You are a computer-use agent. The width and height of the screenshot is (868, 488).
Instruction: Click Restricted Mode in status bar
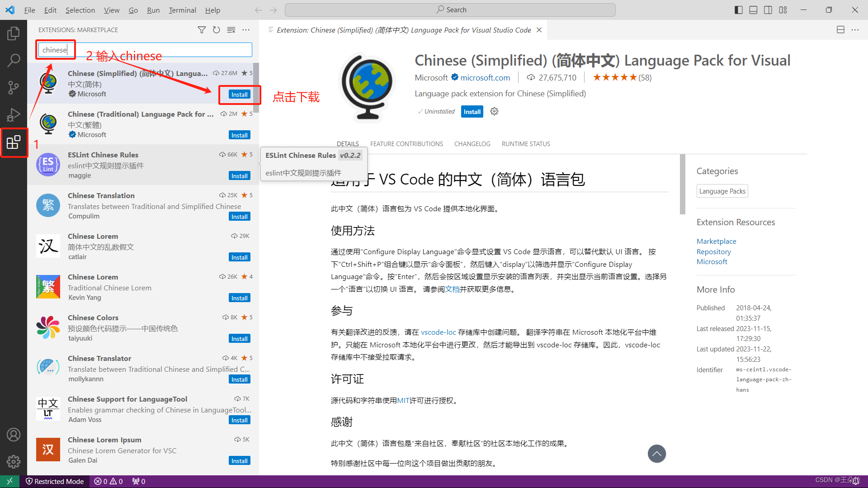[x=55, y=481]
